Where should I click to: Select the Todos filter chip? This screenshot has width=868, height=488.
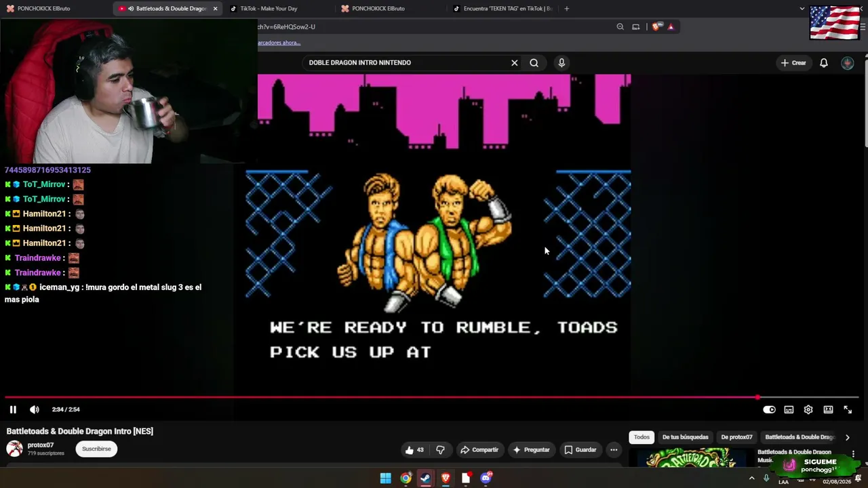click(x=642, y=437)
